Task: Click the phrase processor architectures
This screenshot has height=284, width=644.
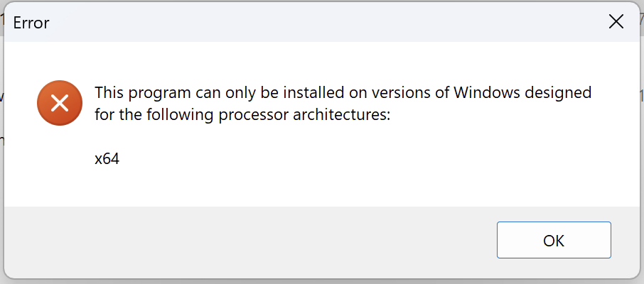Action: [304, 115]
